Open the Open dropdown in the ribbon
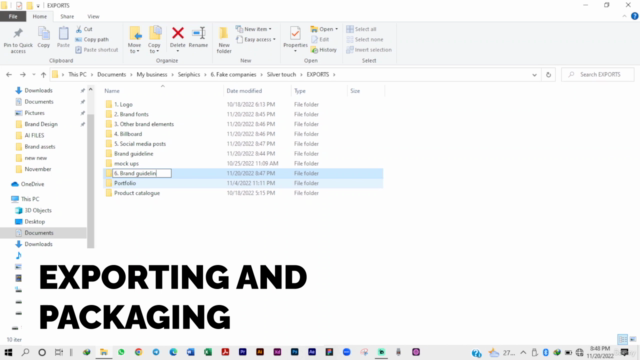Image resolution: width=640 pixels, height=360 pixels. pyautogui.click(x=324, y=29)
